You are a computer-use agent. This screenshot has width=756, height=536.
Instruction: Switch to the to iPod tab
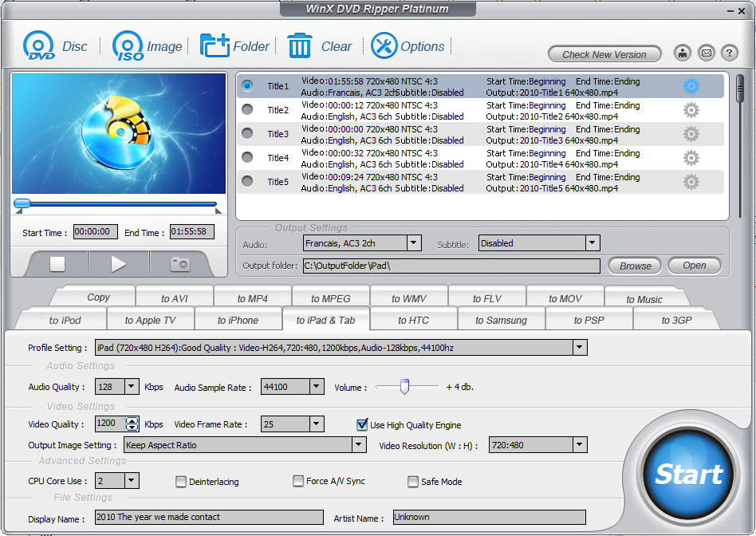tap(65, 320)
